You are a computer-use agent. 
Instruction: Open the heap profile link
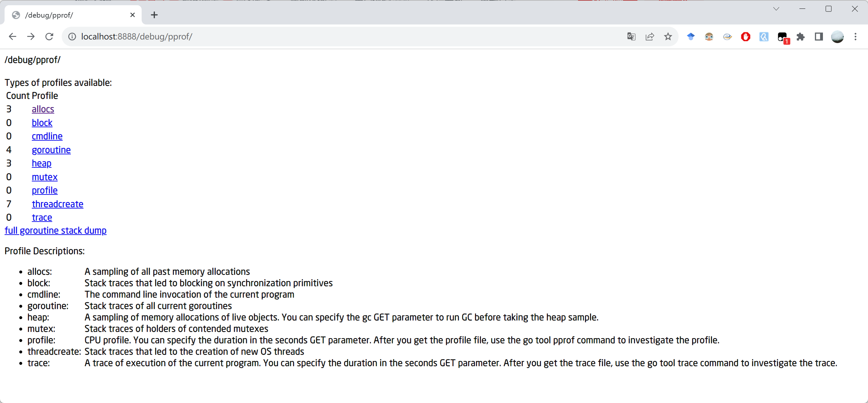[x=41, y=163]
